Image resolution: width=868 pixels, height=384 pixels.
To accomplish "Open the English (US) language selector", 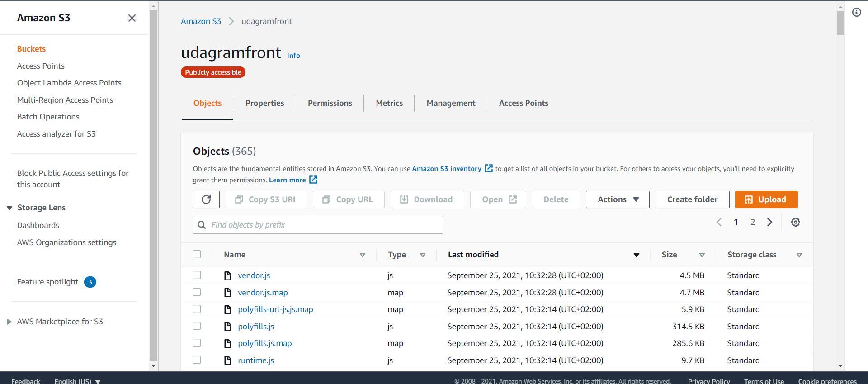I will click(x=77, y=381).
